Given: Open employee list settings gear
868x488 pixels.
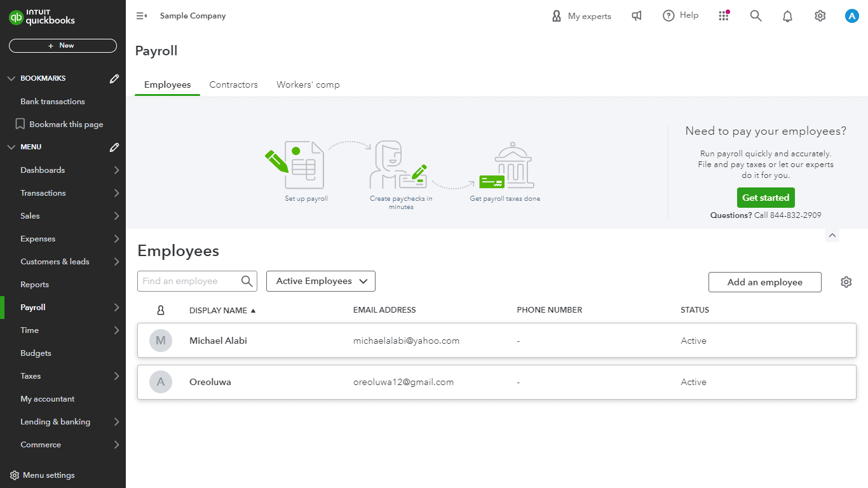Looking at the screenshot, I should point(846,282).
